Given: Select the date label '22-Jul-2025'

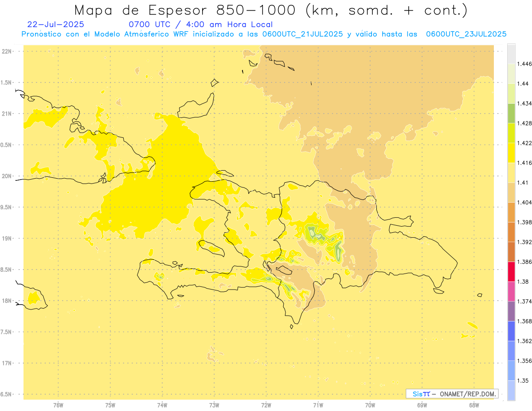Looking at the screenshot, I should coord(55,25).
